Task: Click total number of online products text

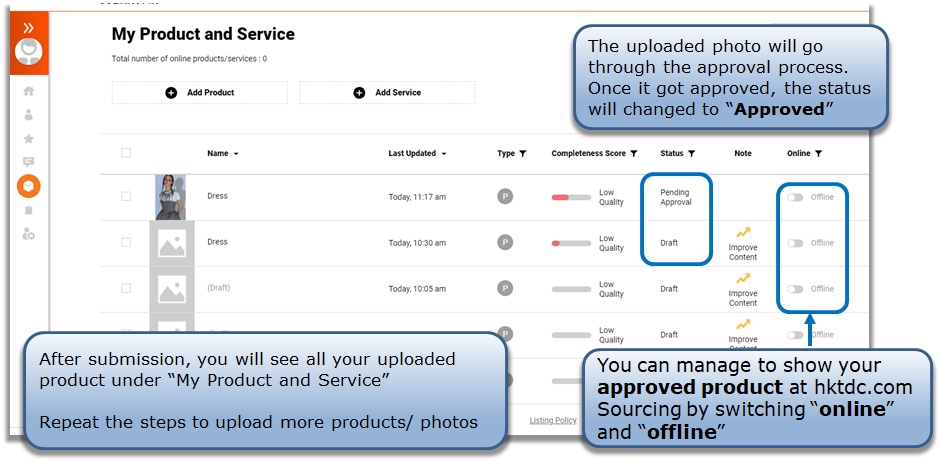Action: click(x=189, y=59)
